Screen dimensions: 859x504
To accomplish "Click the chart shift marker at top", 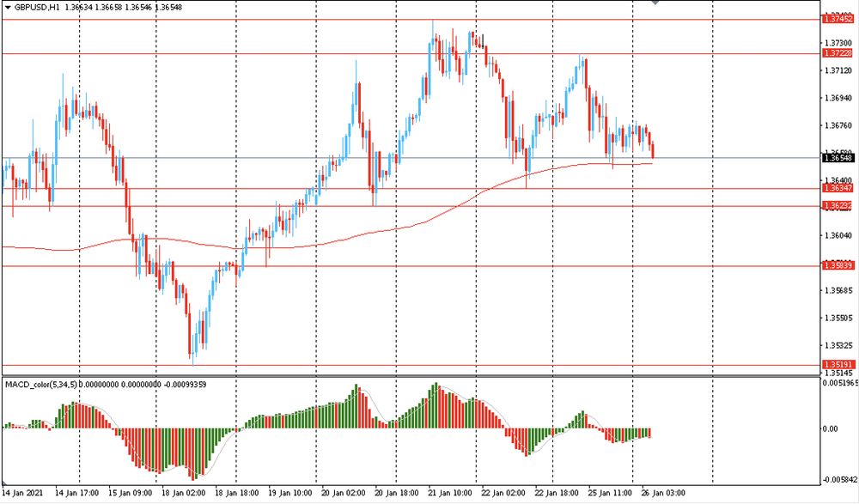I will [x=655, y=3].
